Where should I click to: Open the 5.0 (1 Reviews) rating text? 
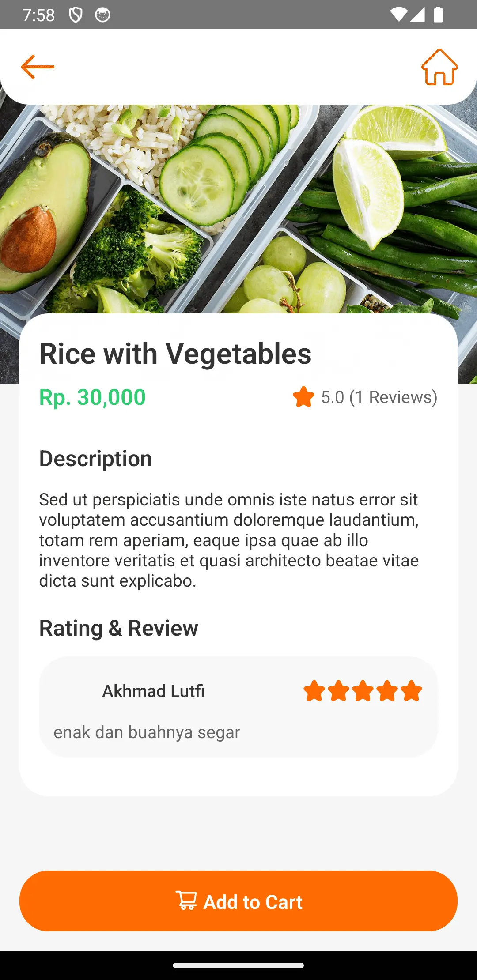click(x=379, y=397)
